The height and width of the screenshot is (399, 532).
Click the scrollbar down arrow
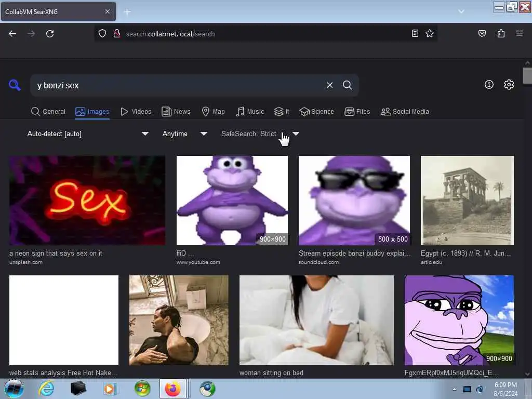(527, 375)
